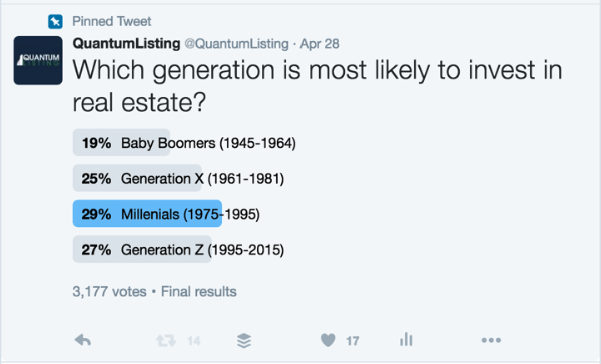601x364 pixels.
Task: Open the three-dot more options menu
Action: coord(491,341)
